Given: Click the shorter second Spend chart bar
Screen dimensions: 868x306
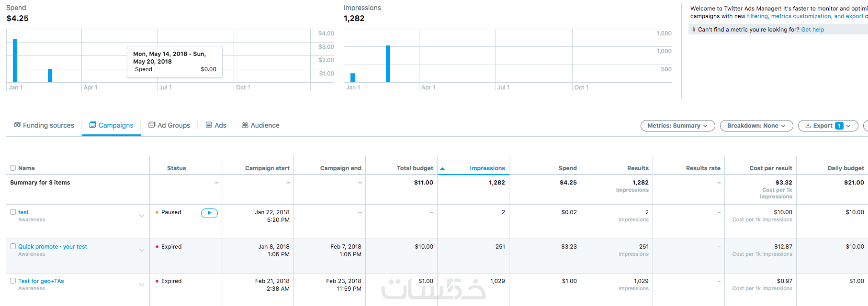Looking at the screenshot, I should tap(50, 76).
